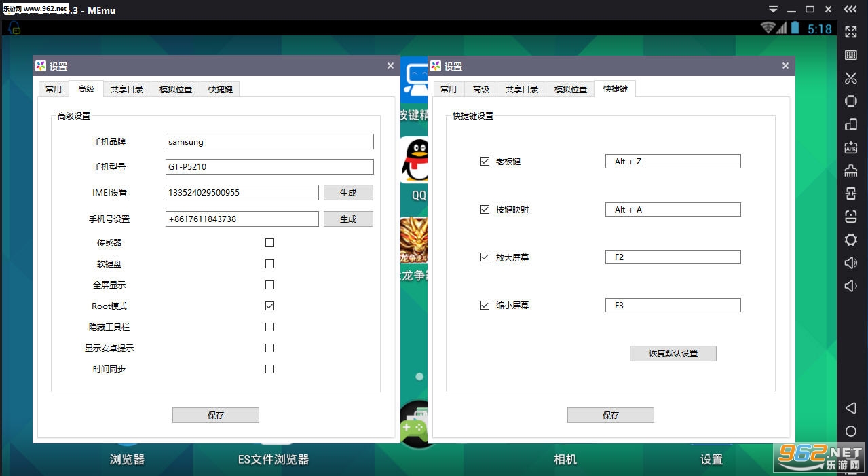The height and width of the screenshot is (476, 868).
Task: Open the QQ penguin app icon
Action: click(x=415, y=160)
